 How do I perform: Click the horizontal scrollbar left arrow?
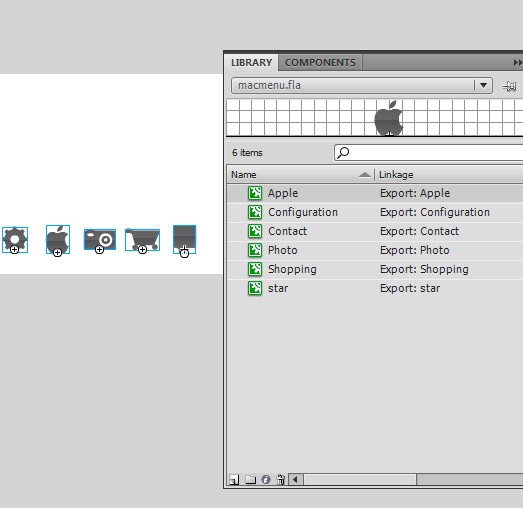[295, 480]
